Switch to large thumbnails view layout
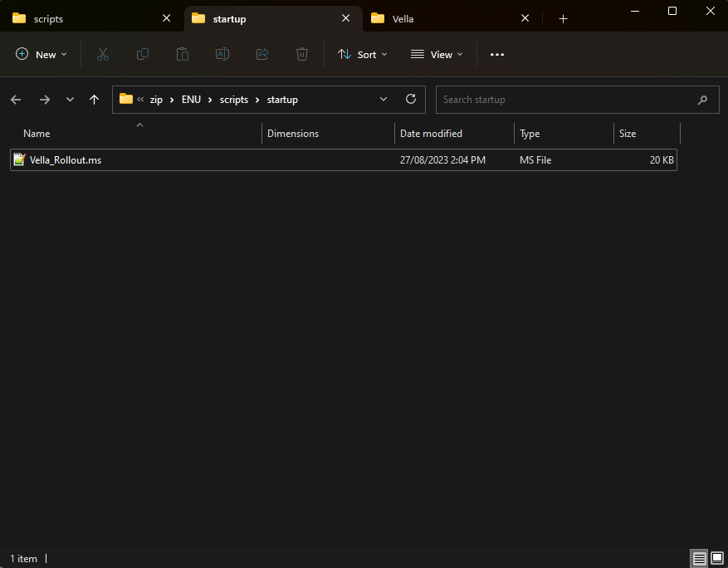Viewport: 728px width, 568px height. click(716, 559)
